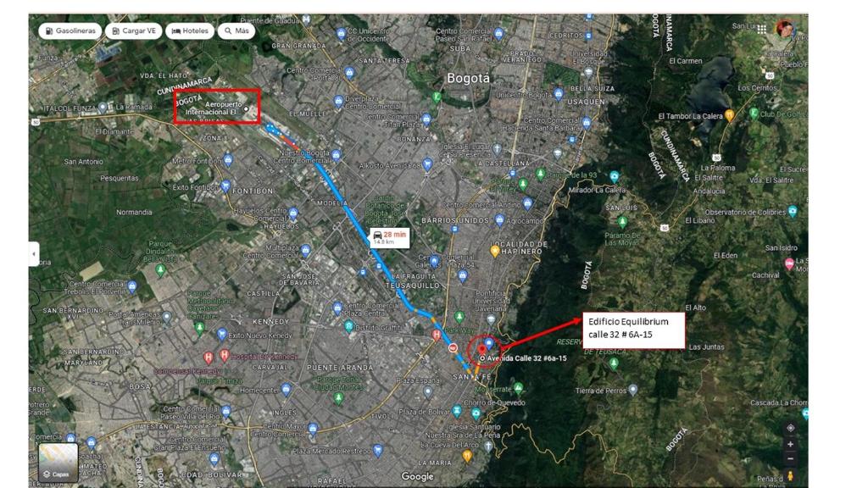Click the Avenida Calle 32 #6a-15 label
868x488 pixels.
click(x=526, y=358)
